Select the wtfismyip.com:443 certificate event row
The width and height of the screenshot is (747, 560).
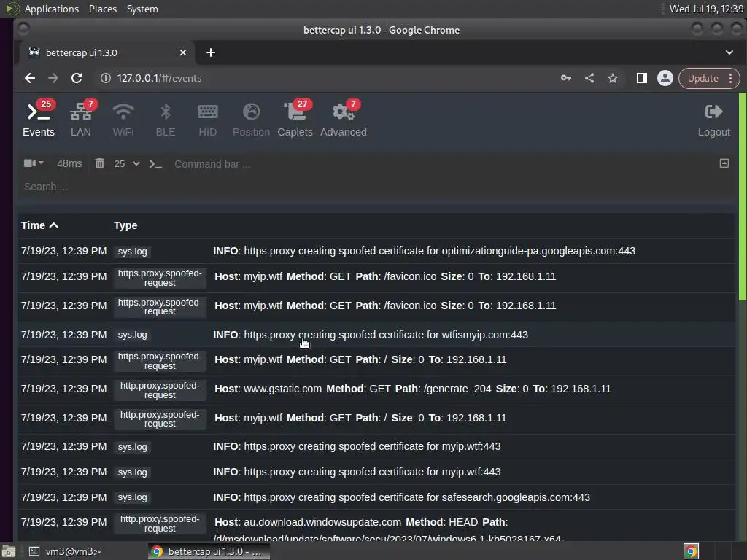(x=376, y=334)
